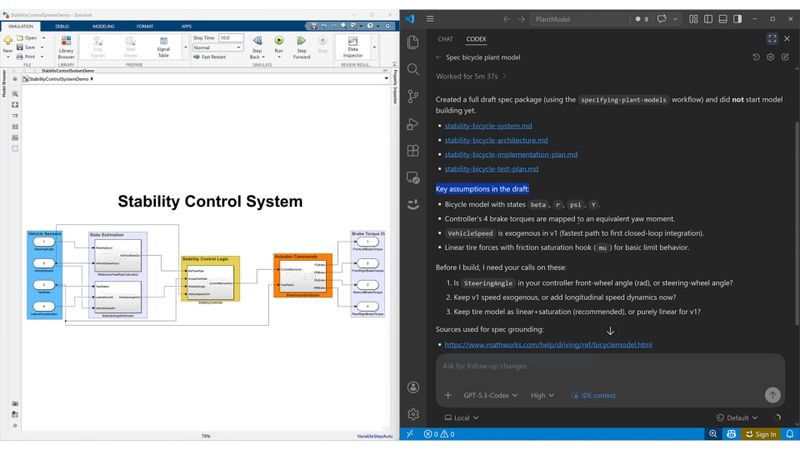This screenshot has width=800, height=450.
Task: Switch to CHAT tab in VS Code panel
Action: coord(445,39)
